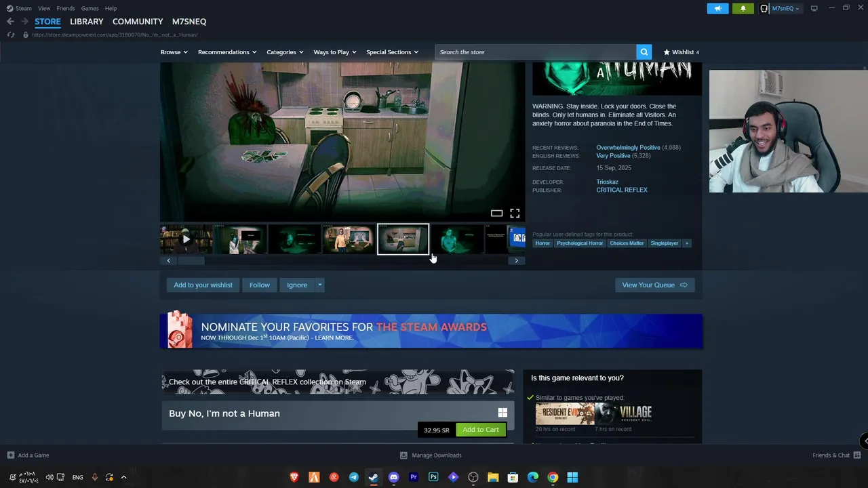The height and width of the screenshot is (488, 868).
Task: Open Microsoft Edge from the taskbar
Action: [x=533, y=477]
